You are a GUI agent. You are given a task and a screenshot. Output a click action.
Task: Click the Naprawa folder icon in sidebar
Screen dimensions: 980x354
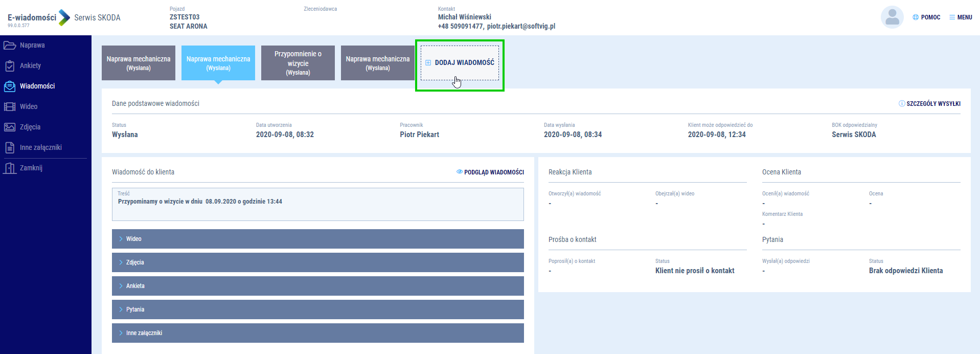click(x=10, y=46)
